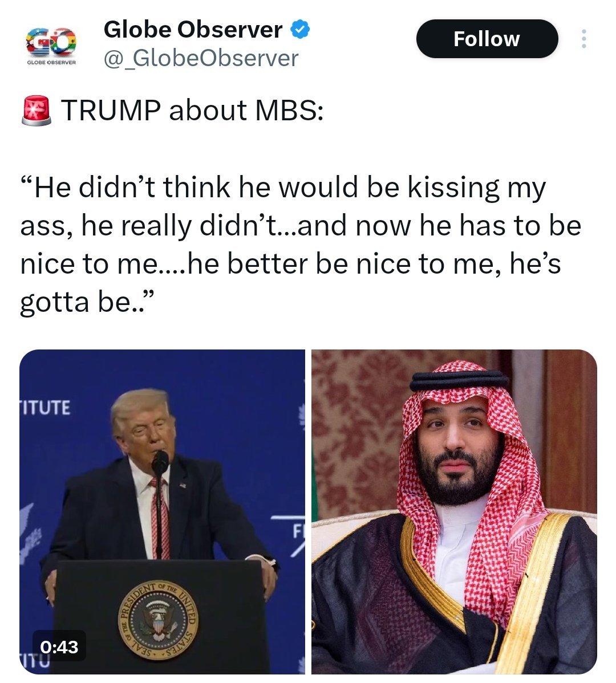Click the first quote line "He didn't think"
The width and height of the screenshot is (616, 683).
click(132, 188)
